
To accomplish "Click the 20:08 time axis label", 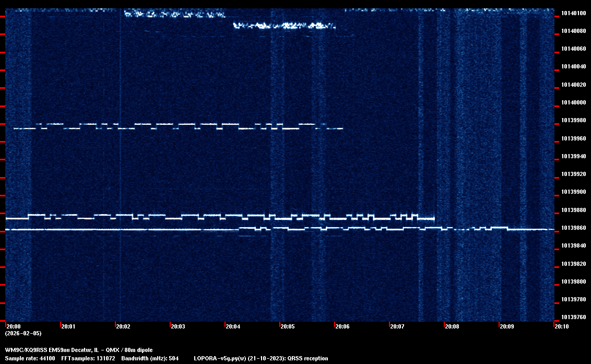I will click(452, 326).
